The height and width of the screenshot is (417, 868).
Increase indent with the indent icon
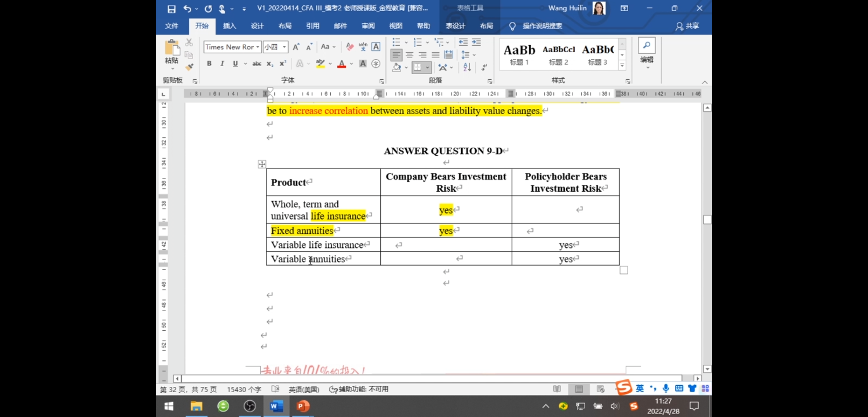click(476, 42)
